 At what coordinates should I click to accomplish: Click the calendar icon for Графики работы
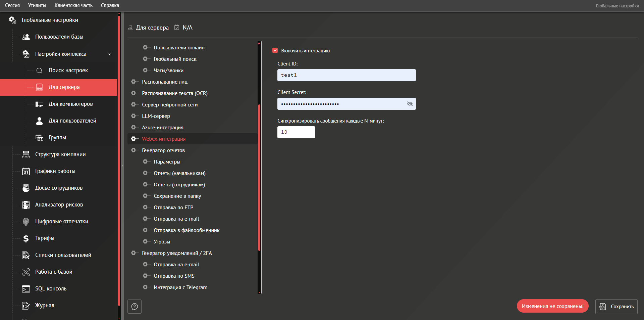tap(26, 171)
